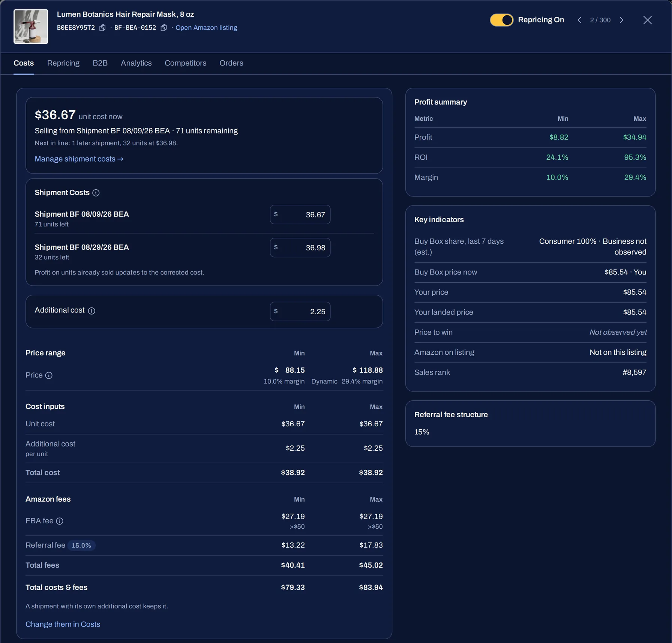This screenshot has width=672, height=643.
Task: Copy the SKU BF-BEA-0152
Action: (163, 28)
